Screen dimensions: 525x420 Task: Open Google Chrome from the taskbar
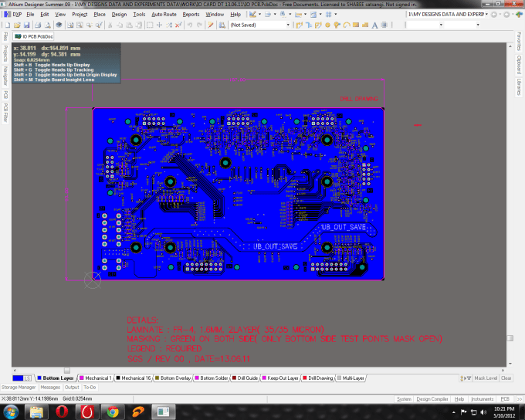click(113, 412)
